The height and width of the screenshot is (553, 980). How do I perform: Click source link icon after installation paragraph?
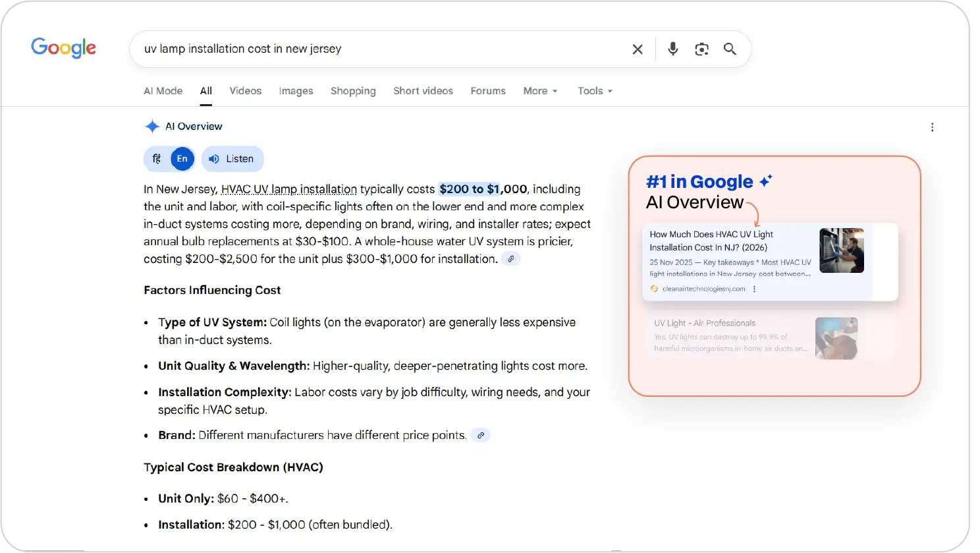[511, 259]
